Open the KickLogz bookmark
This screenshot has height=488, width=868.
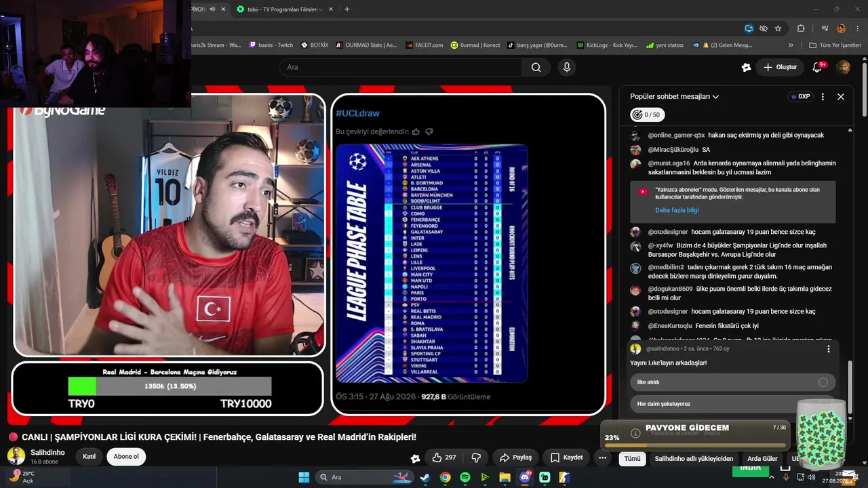click(607, 45)
